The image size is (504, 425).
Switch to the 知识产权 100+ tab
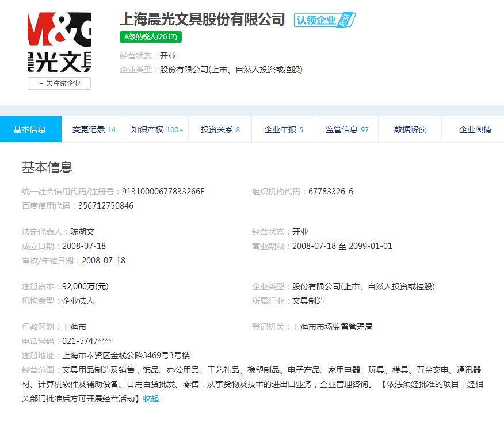156,129
